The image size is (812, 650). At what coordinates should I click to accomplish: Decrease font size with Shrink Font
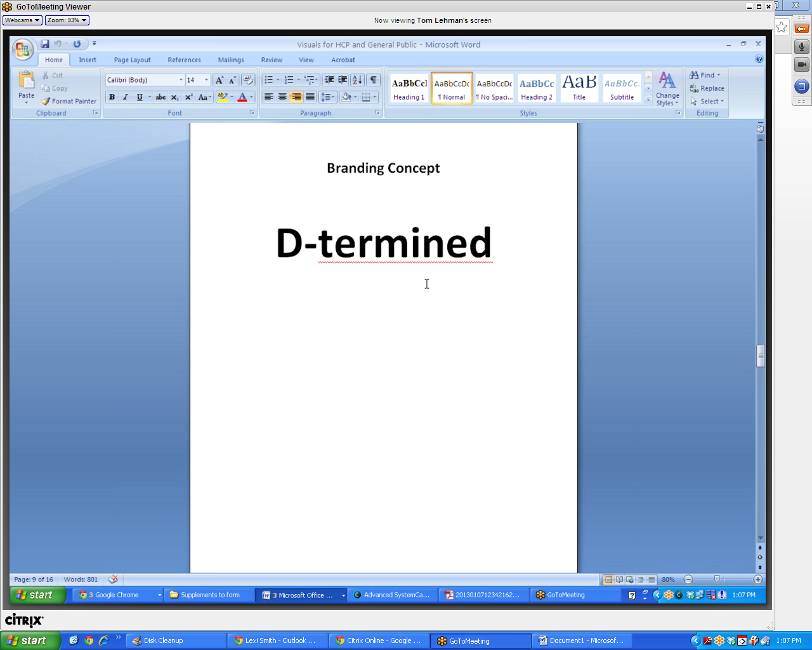click(x=232, y=80)
